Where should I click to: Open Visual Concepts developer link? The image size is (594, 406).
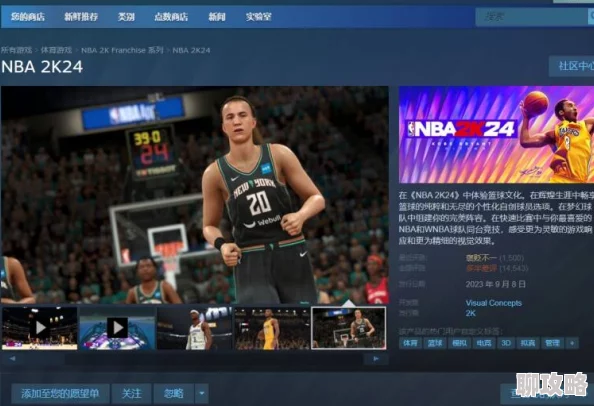pos(494,303)
